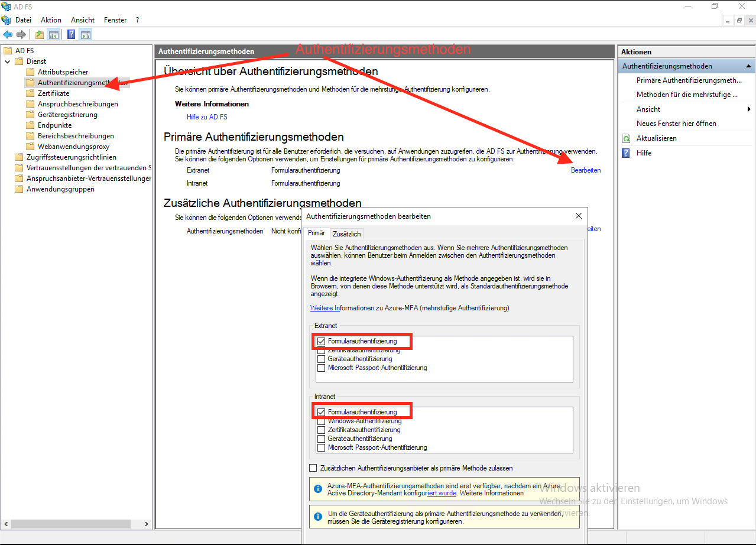Click the folder icon beside AD FS root
756x545 pixels.
8,51
